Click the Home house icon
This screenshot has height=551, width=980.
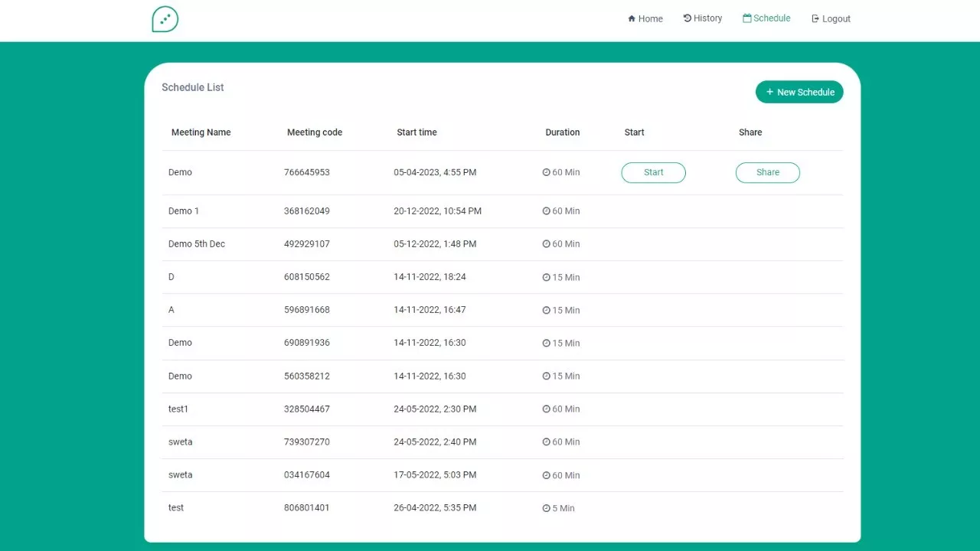pos(632,19)
